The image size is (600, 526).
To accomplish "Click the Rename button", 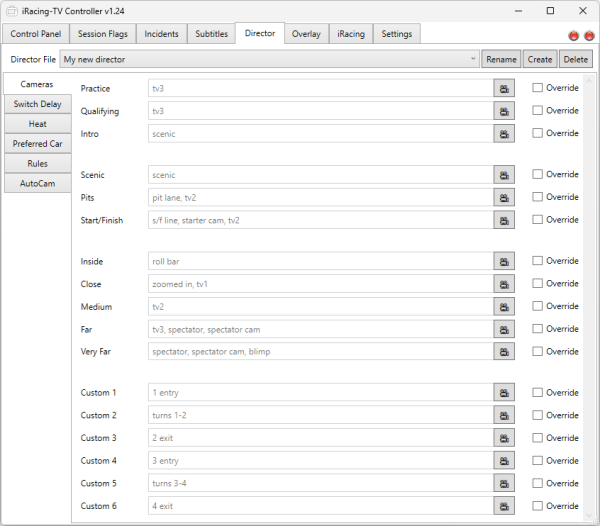I will (501, 59).
